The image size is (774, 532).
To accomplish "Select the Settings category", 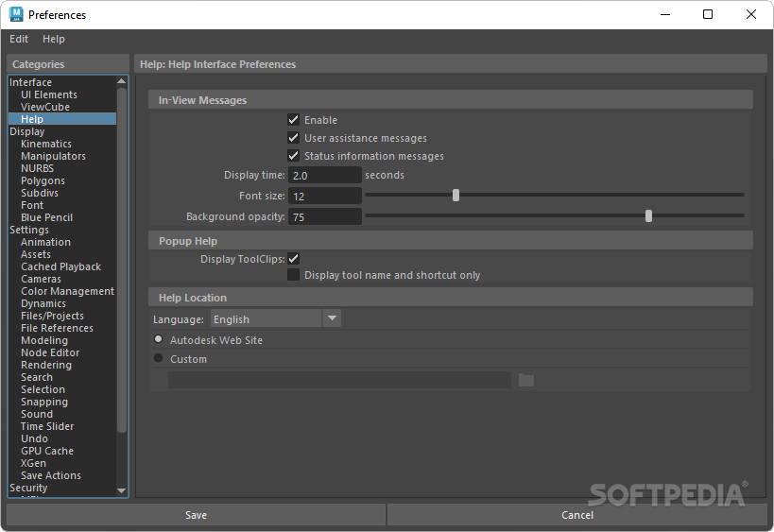I will point(29,230).
